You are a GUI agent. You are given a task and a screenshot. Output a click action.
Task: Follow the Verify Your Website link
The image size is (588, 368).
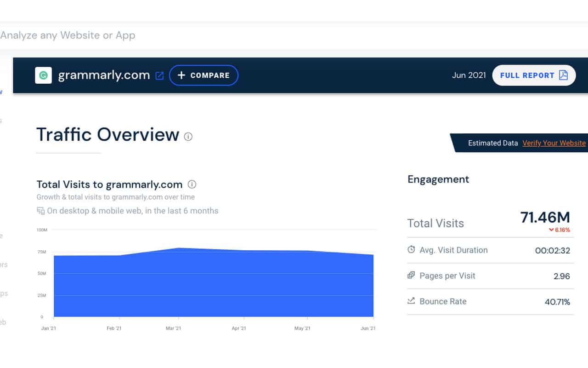554,143
